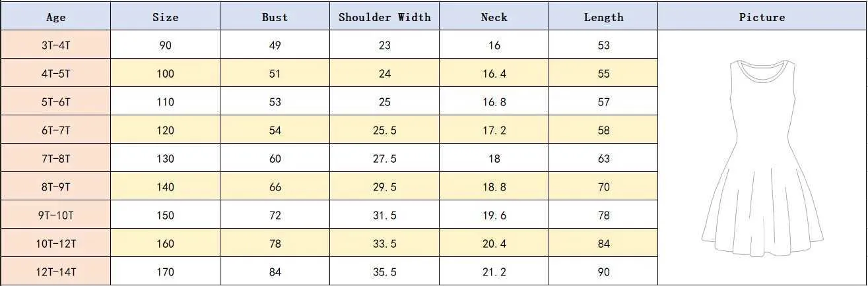
Task: Select neck value 21.2 cell
Action: pyautogui.click(x=494, y=272)
